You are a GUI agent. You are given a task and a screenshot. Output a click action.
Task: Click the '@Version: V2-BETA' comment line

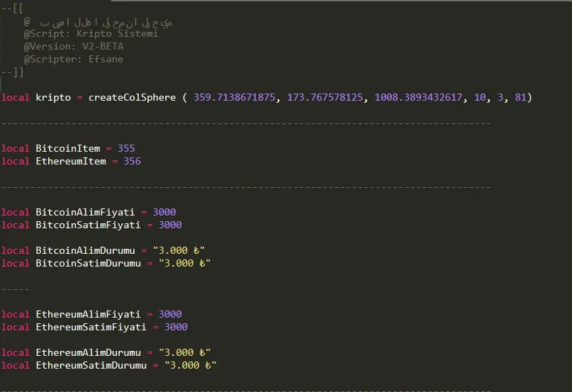[x=74, y=47]
